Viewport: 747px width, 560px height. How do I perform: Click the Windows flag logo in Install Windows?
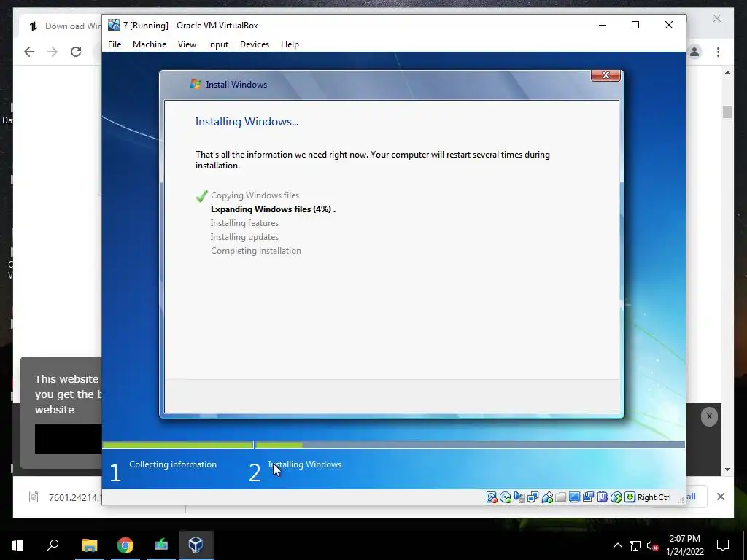click(195, 85)
